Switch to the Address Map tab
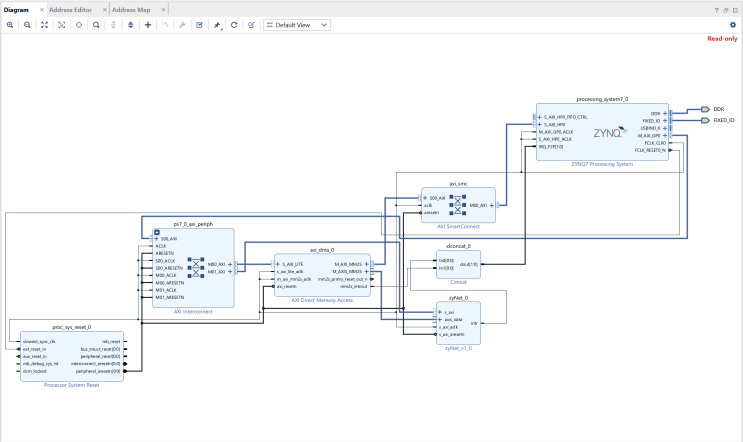This screenshot has height=442, width=743. [x=131, y=10]
